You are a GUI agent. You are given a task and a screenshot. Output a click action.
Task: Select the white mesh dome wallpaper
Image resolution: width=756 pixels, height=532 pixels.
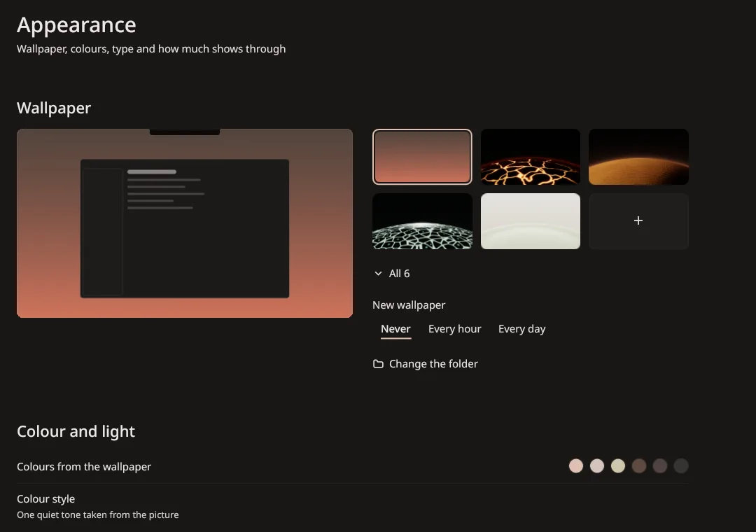422,221
